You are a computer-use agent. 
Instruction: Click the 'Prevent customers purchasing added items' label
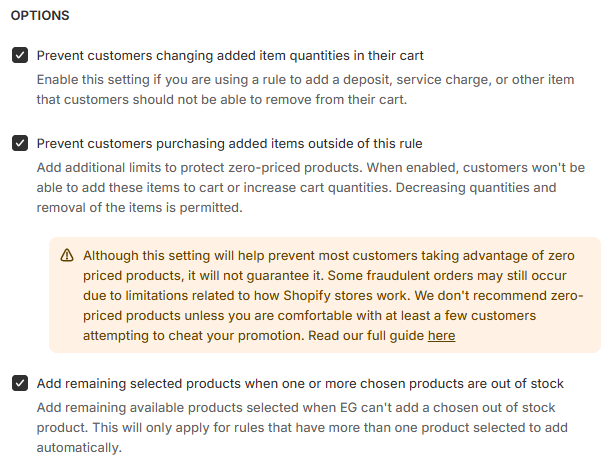click(229, 143)
